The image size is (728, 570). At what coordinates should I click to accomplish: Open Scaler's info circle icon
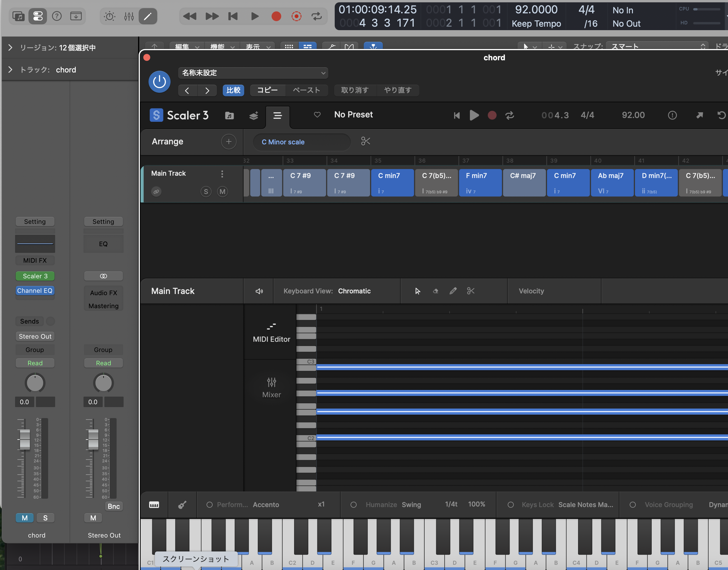[x=672, y=115]
